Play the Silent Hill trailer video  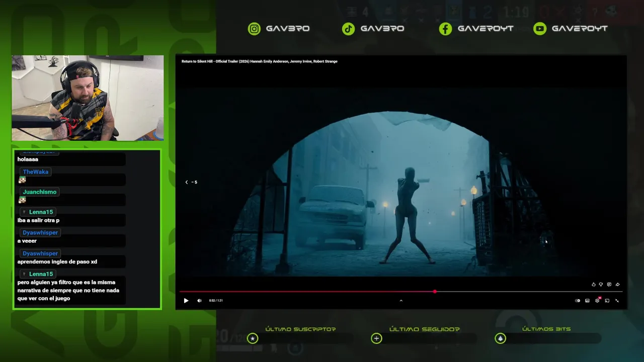point(186,301)
